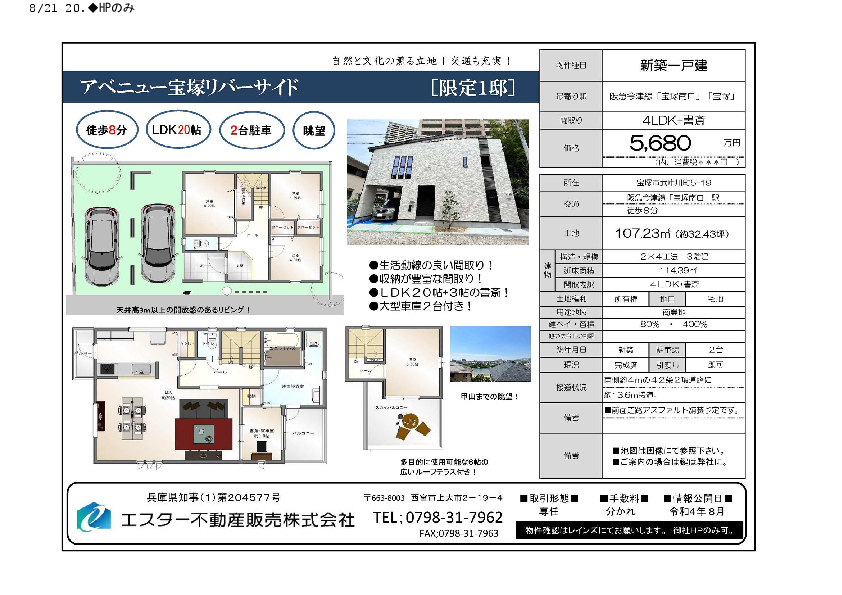Screen dimensions: 842x595
Task: Click the dining table on floor plan
Action: (133, 417)
